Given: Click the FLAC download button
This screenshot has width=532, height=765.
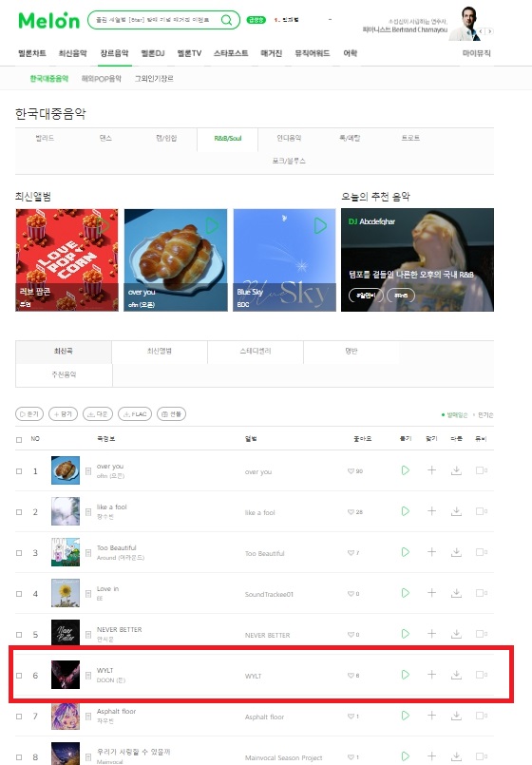Looking at the screenshot, I should point(135,414).
